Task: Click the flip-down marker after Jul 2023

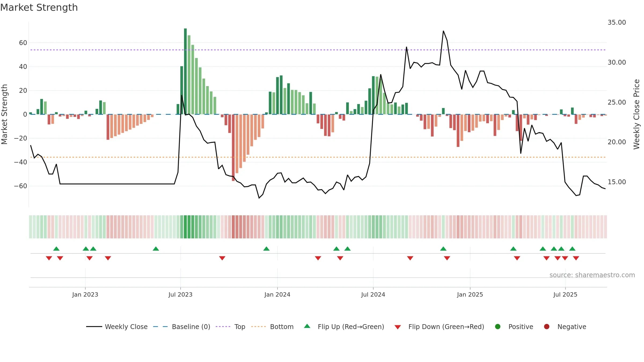Action: coord(222,258)
